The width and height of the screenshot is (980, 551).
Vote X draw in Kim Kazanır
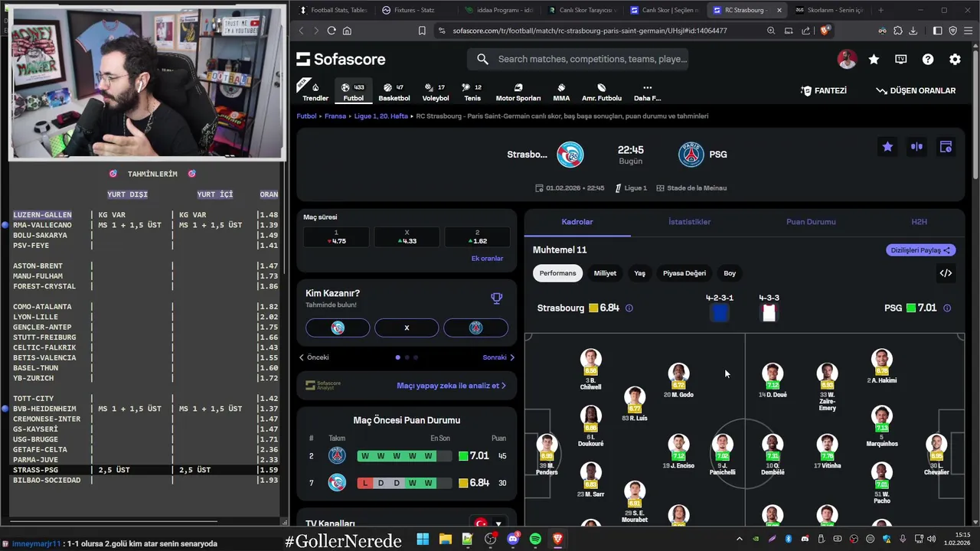(407, 328)
